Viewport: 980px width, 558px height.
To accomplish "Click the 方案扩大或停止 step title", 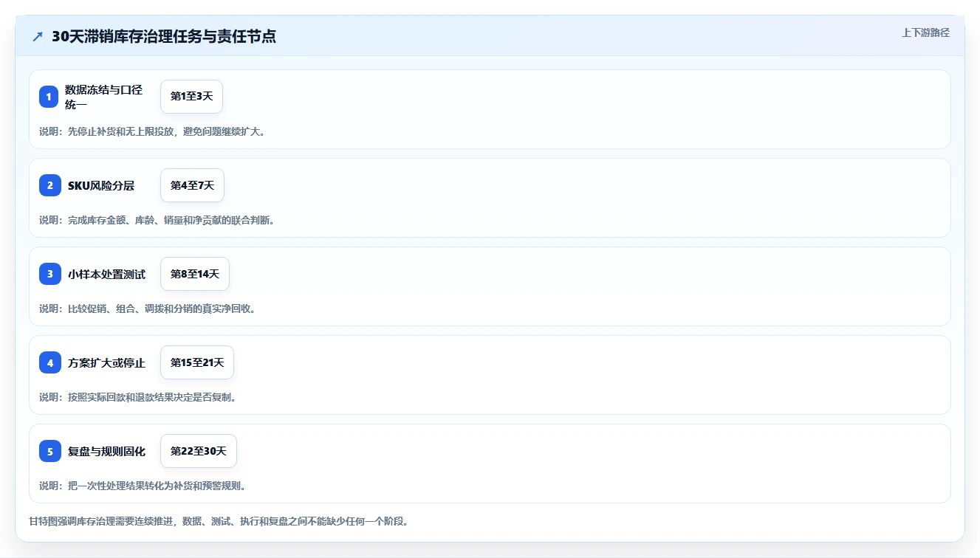I will (x=106, y=362).
